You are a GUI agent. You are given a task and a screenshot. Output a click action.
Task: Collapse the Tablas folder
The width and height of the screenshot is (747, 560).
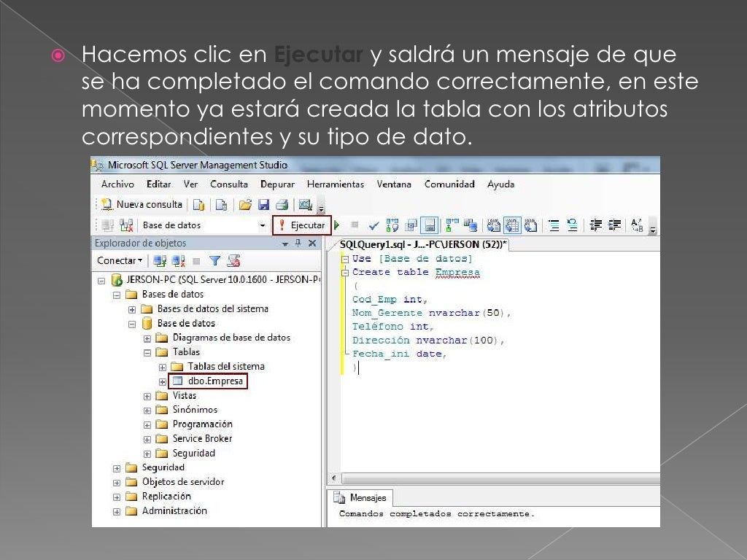[x=147, y=353]
